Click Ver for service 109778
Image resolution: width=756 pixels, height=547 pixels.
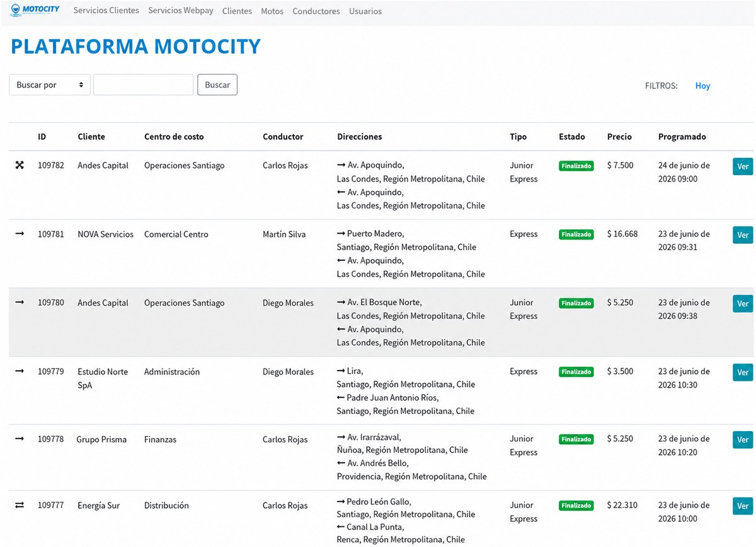point(743,439)
